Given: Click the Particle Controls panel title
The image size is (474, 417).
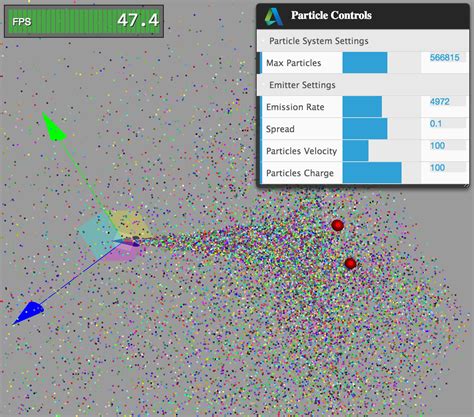Looking at the screenshot, I should [x=331, y=15].
